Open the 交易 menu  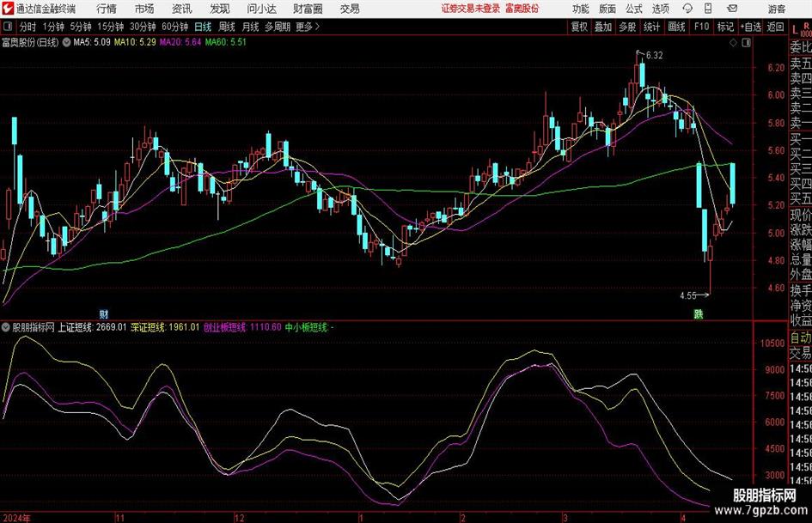tap(350, 9)
